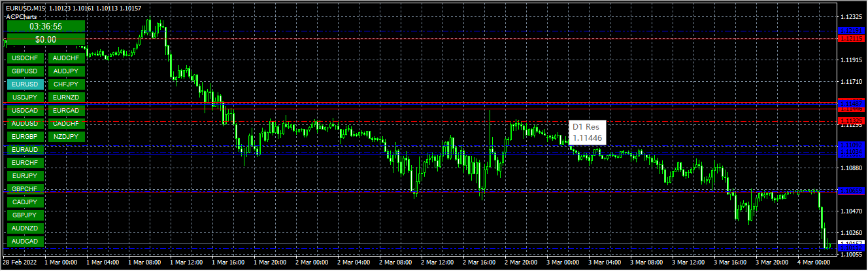
Task: Open the AUDCAD symbol button
Action: coord(25,241)
